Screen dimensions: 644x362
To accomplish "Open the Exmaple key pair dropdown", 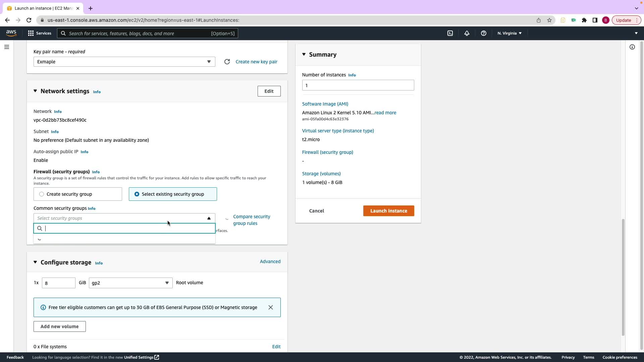I will point(124,62).
